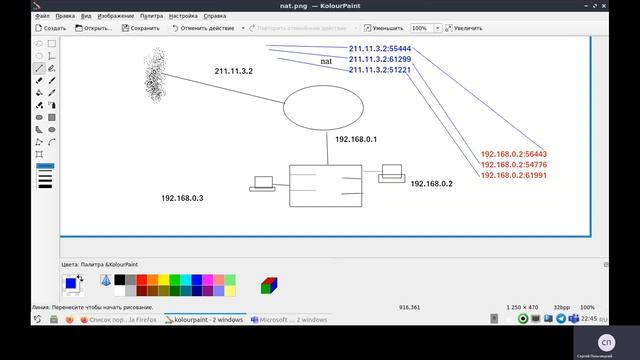
Task: Open the Изображение menu
Action: pyautogui.click(x=116, y=16)
